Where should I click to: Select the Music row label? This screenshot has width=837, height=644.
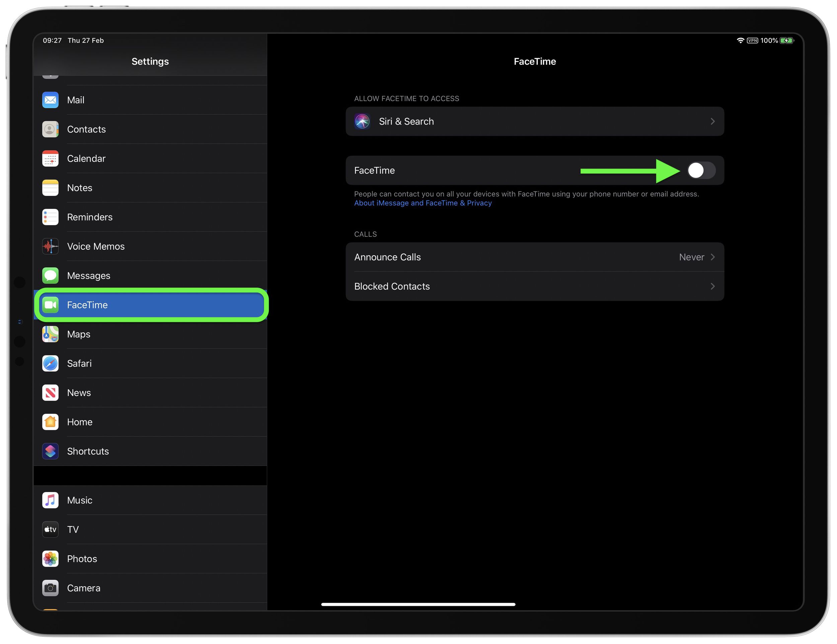pos(80,500)
